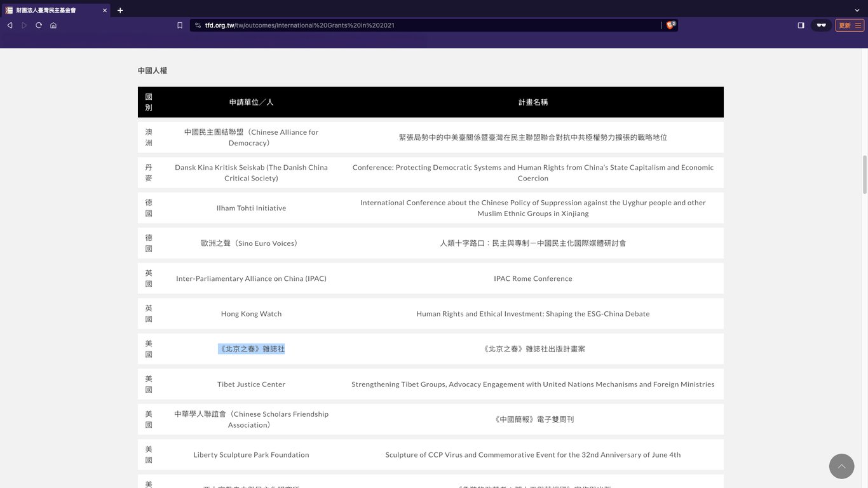
Task: Click 美國 cell in Tibet Justice Center row
Action: point(149,384)
